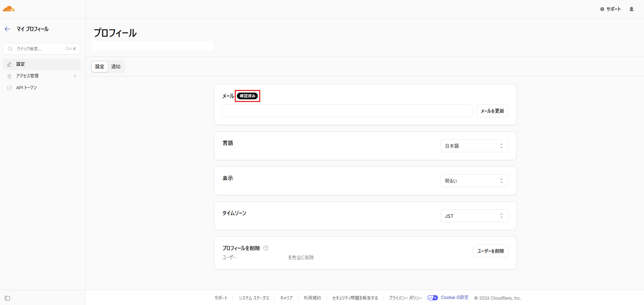This screenshot has width=644, height=305.
Task: Open the プライバシー ポリシー footer link
Action: (405, 298)
